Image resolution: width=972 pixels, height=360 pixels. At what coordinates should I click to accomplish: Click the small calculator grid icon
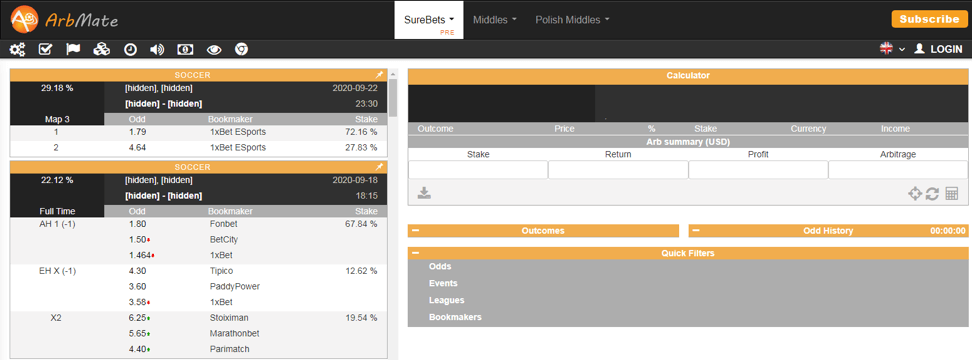(952, 194)
